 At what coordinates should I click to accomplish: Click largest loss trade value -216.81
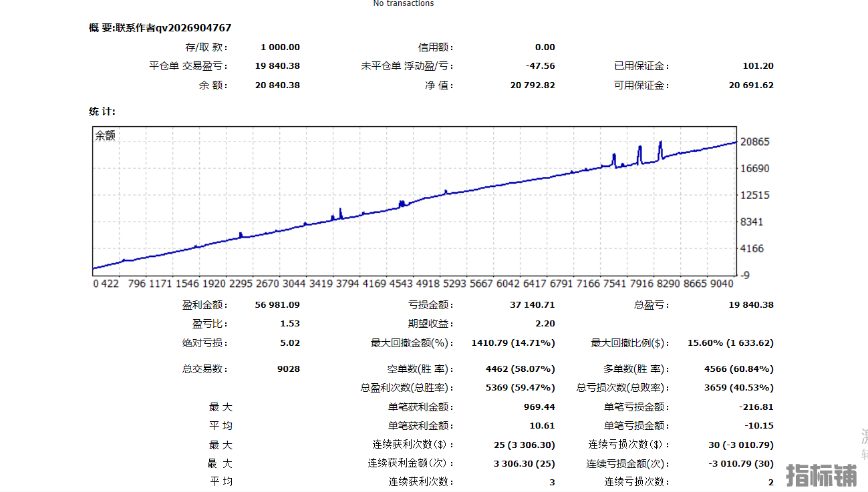point(756,407)
